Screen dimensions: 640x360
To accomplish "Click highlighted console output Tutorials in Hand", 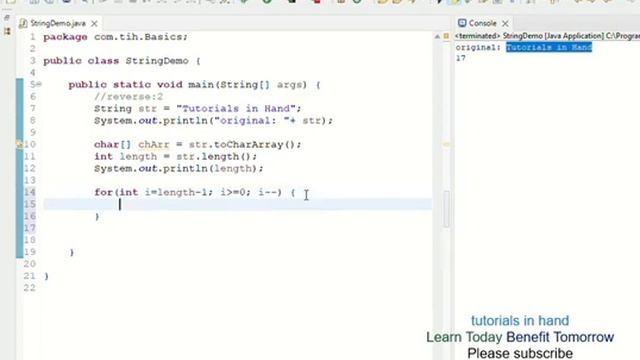I will (549, 47).
